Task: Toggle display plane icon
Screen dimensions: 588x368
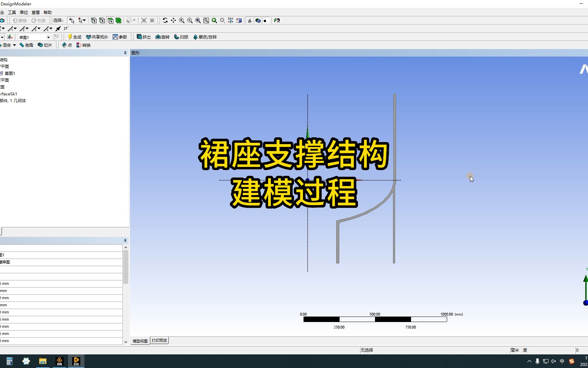Action: point(250,20)
